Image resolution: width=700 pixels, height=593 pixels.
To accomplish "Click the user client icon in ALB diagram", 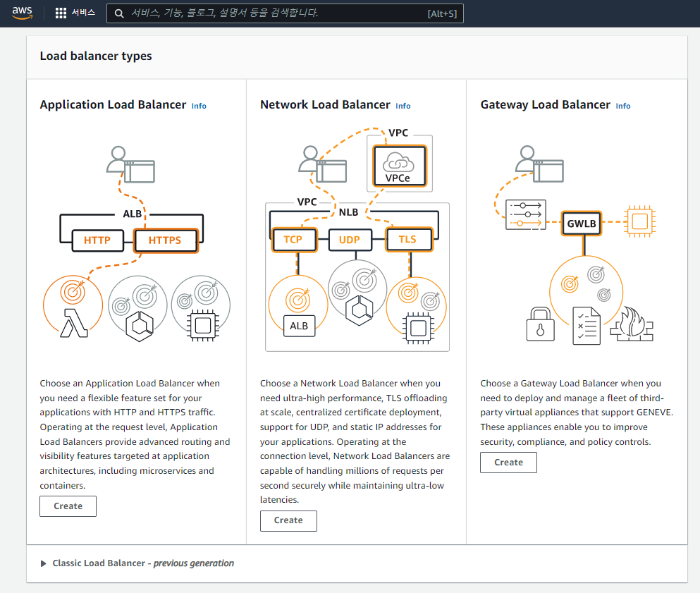I will point(130,164).
